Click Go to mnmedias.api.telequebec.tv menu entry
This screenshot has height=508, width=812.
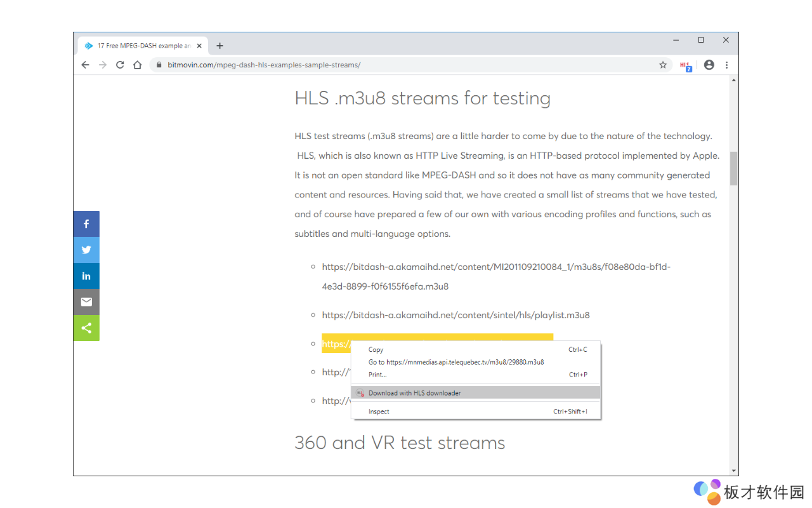click(455, 362)
